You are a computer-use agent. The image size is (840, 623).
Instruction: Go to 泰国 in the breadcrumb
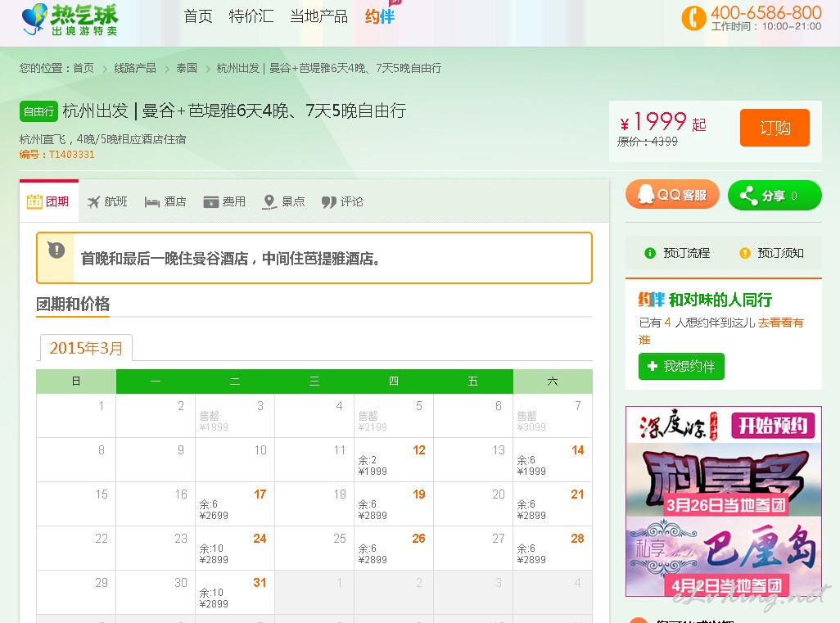[x=187, y=68]
